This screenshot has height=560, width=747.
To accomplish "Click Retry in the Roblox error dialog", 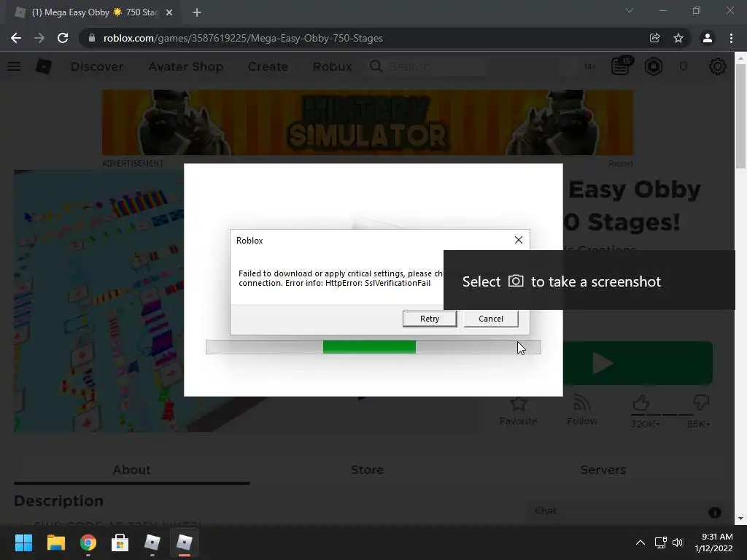I will [429, 319].
